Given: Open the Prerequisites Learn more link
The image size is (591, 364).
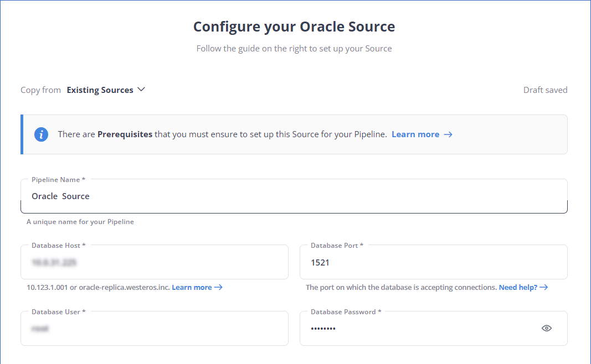Looking at the screenshot, I should (422, 134).
